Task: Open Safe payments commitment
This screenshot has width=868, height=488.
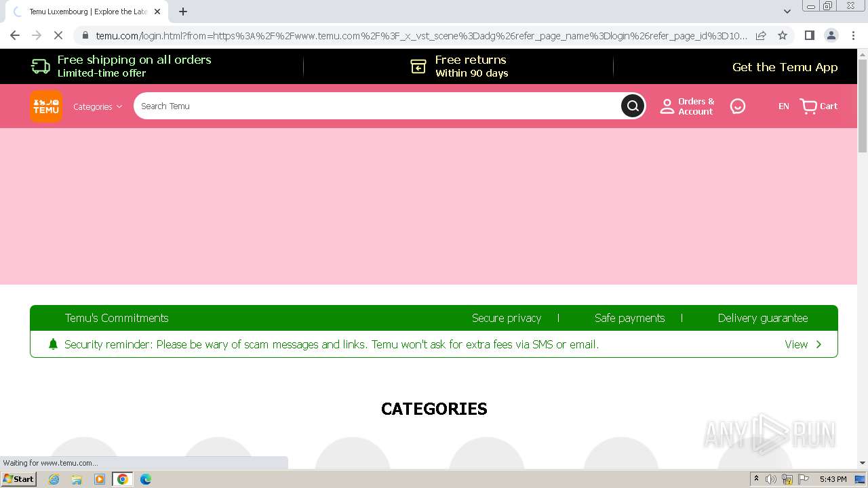Action: coord(629,318)
